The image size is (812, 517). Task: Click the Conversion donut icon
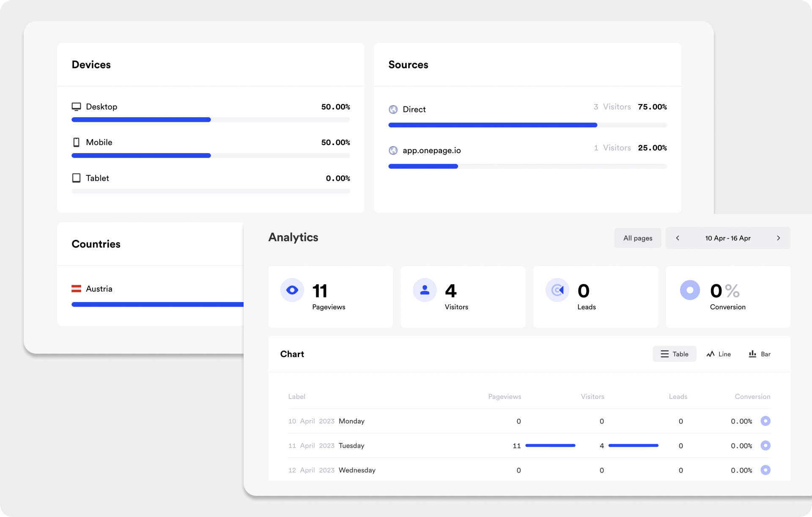pos(690,290)
